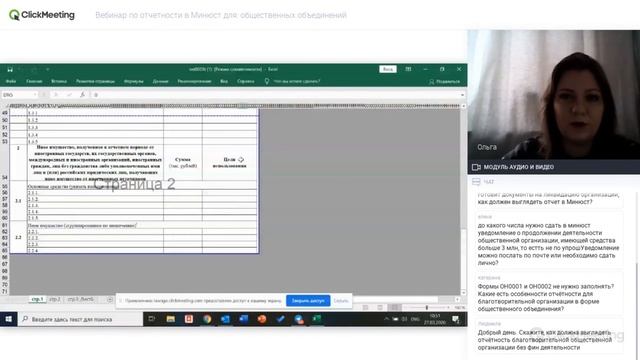The image size is (640, 360).
Task: Click Ольга's webcam video
Action: 554,95
